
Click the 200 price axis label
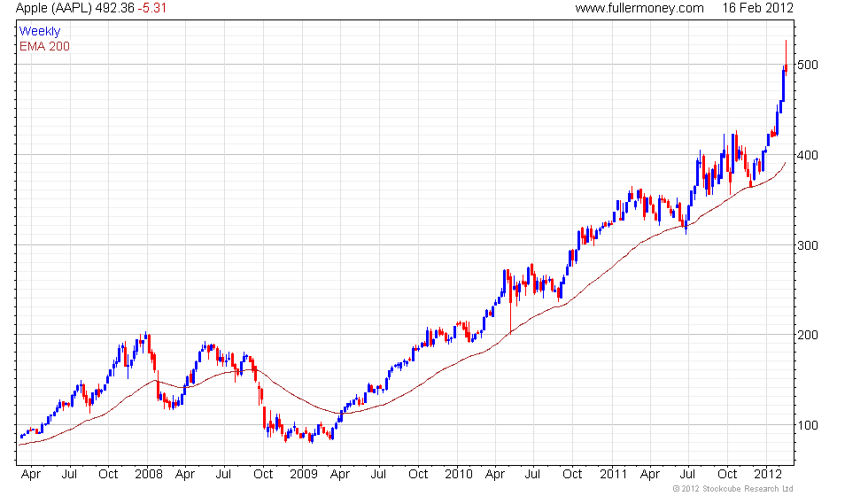pos(807,335)
